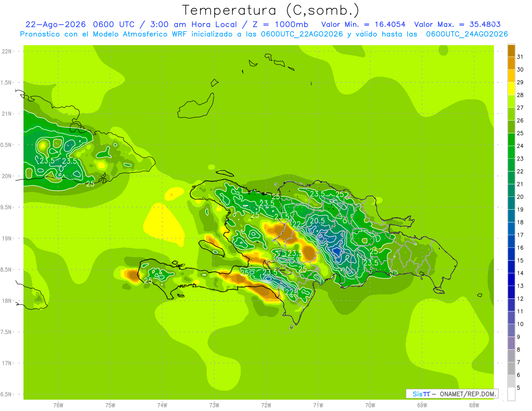Click the '14' value on the color scale

click(520, 273)
